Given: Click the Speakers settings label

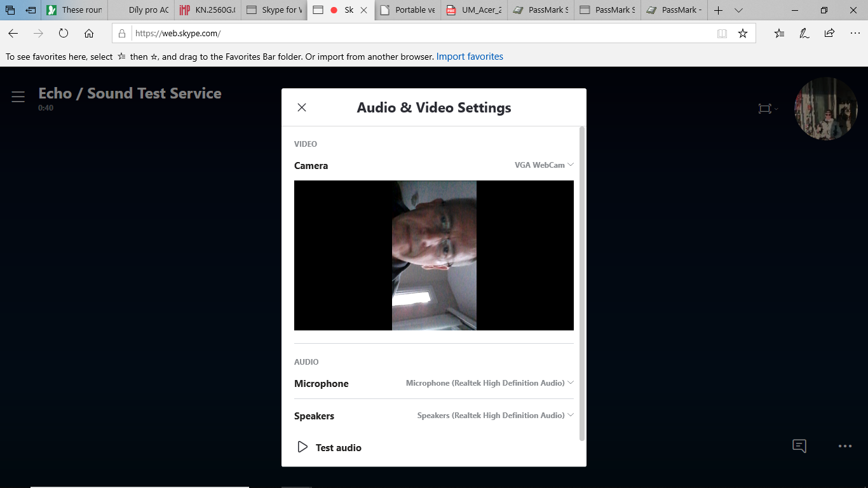Looking at the screenshot, I should click(x=314, y=416).
